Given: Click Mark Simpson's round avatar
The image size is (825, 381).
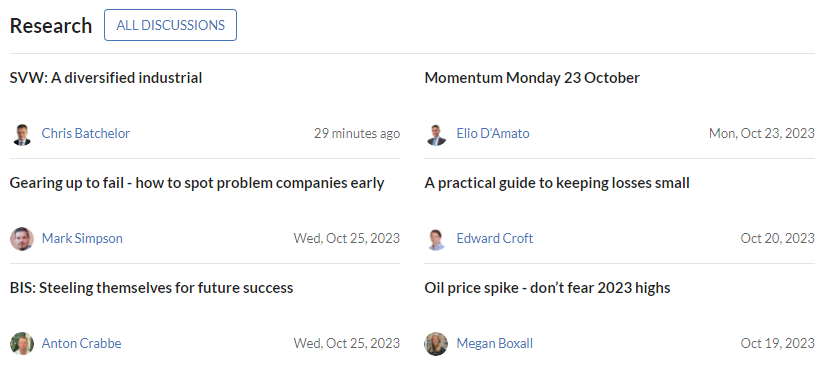Looking at the screenshot, I should click(x=22, y=238).
